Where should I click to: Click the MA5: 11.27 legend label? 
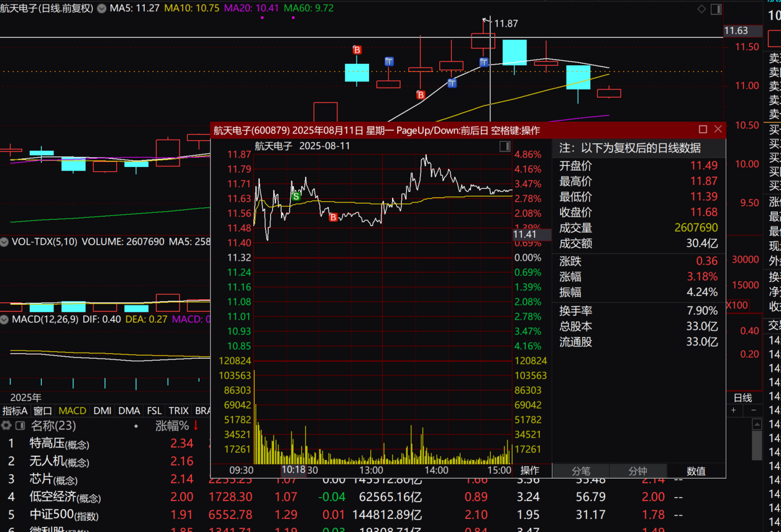[x=135, y=9]
